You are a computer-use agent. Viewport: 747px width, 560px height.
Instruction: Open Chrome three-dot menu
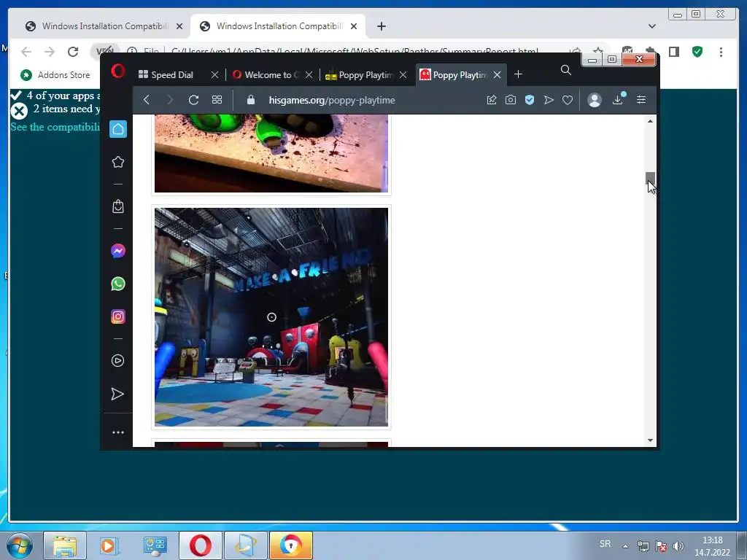point(721,52)
